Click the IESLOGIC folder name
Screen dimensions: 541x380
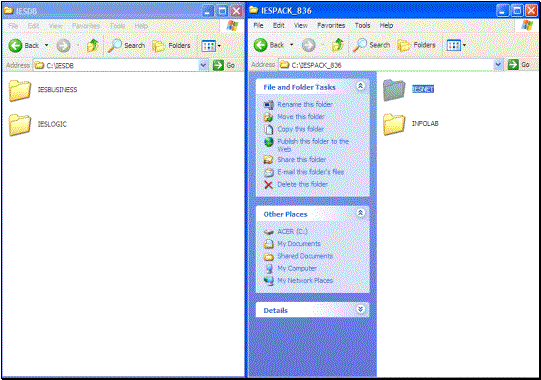click(x=52, y=124)
